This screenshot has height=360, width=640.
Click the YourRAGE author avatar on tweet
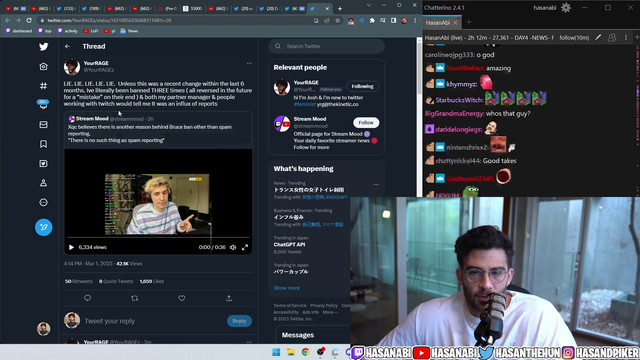72,67
